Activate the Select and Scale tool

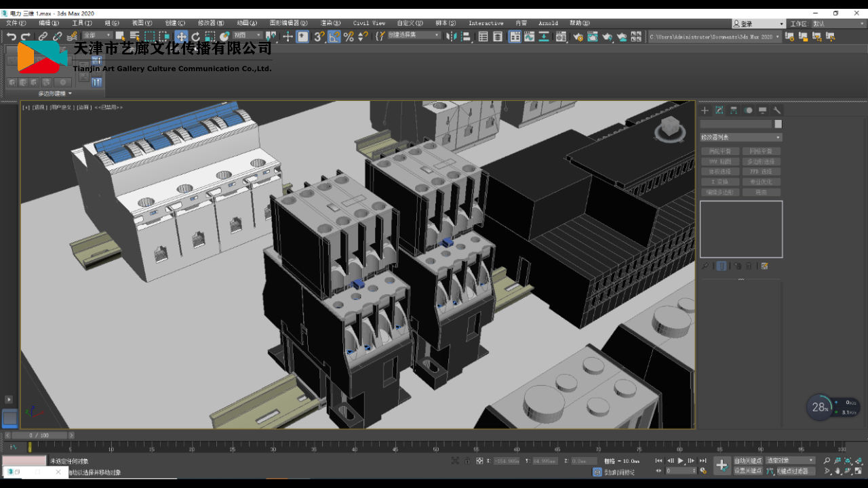(x=210, y=37)
